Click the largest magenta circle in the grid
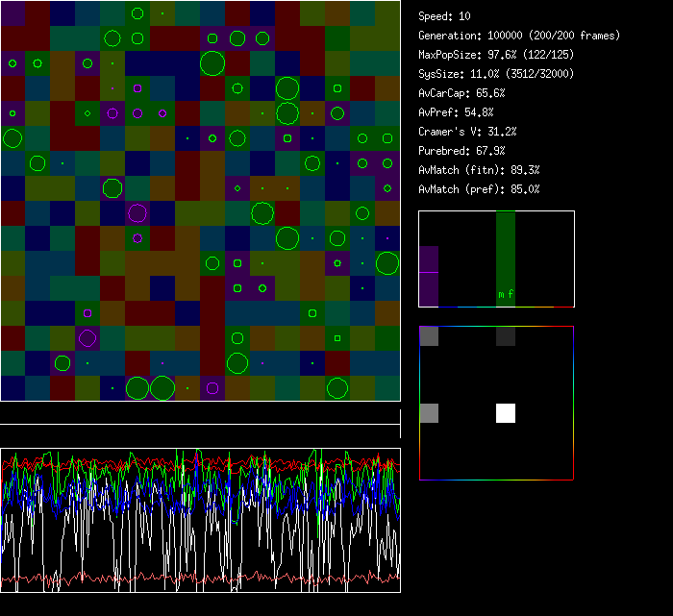This screenshot has height=616, width=673. (x=137, y=213)
